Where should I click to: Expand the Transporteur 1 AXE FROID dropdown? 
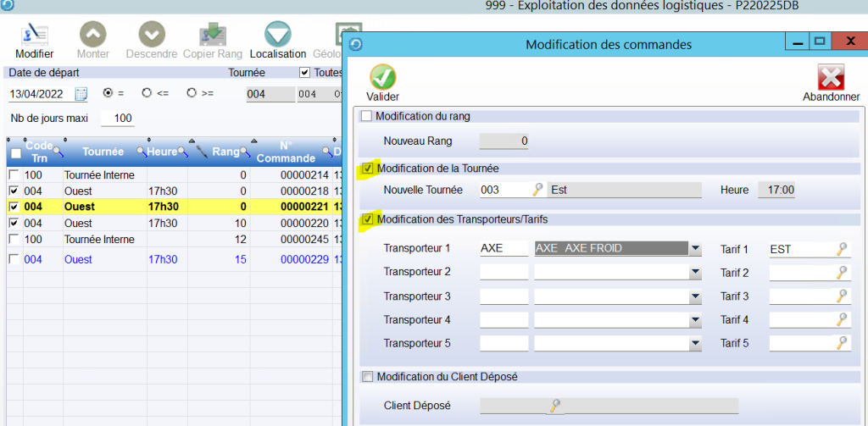click(x=695, y=249)
